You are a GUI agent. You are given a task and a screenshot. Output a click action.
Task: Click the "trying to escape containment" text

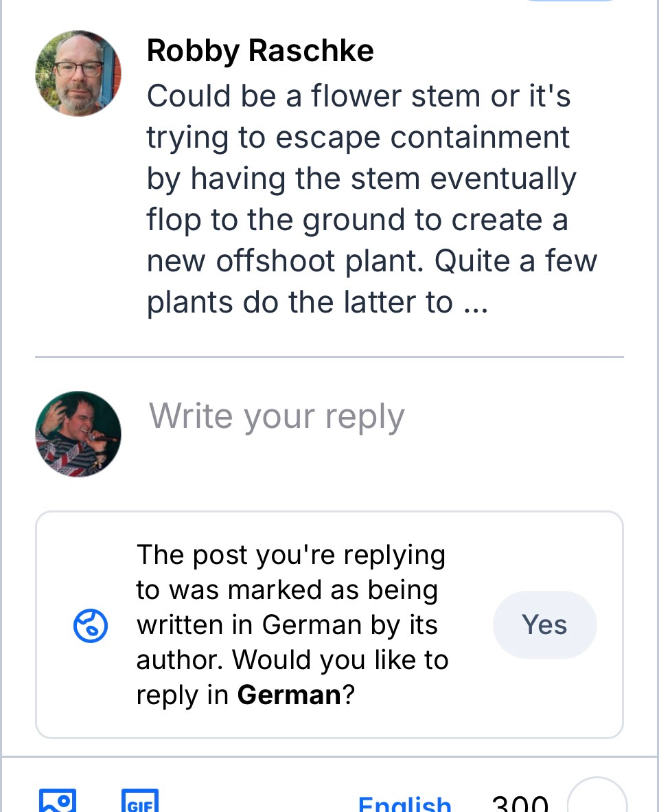(358, 137)
